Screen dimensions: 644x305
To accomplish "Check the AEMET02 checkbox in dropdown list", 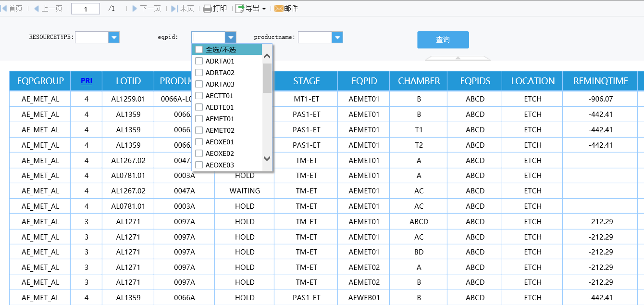I will click(199, 130).
